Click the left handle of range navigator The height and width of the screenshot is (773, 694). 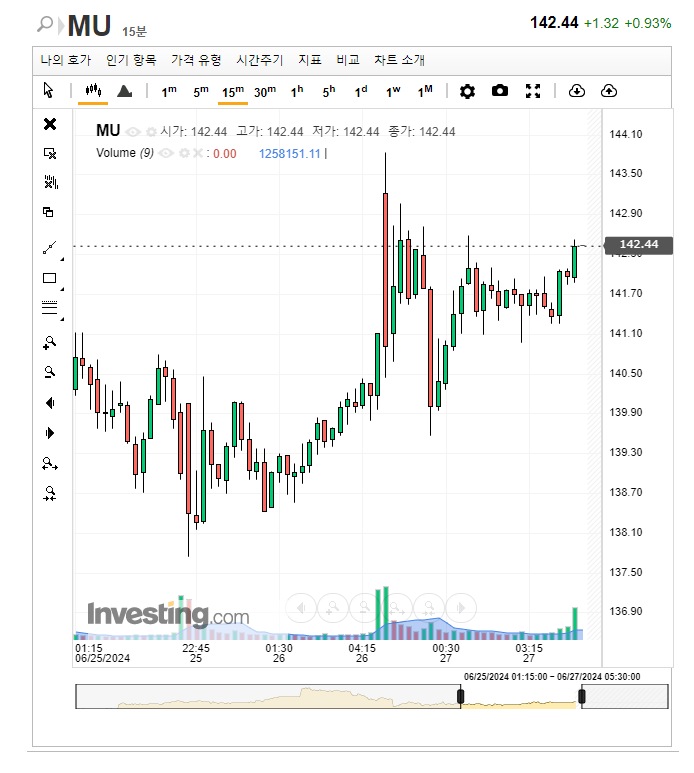pyautogui.click(x=460, y=696)
